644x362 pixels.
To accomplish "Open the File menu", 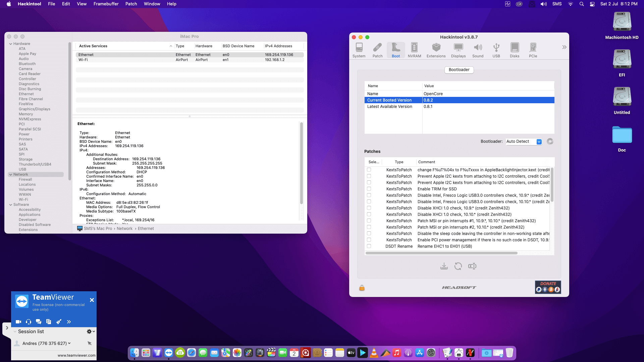I will [x=52, y=4].
